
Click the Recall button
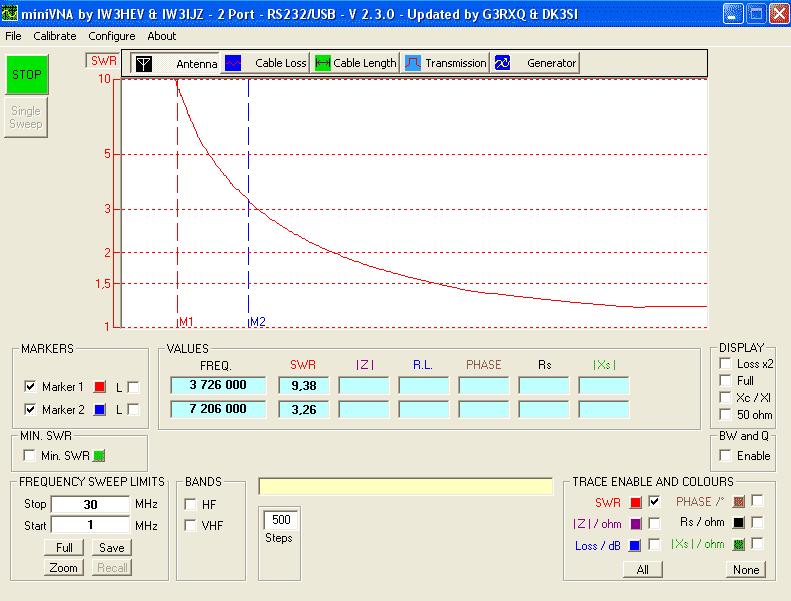112,568
